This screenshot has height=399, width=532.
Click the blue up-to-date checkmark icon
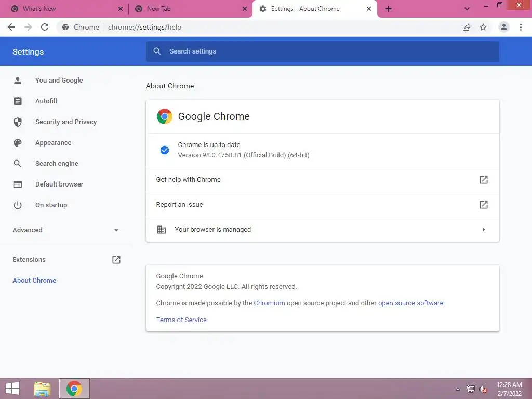pyautogui.click(x=165, y=150)
